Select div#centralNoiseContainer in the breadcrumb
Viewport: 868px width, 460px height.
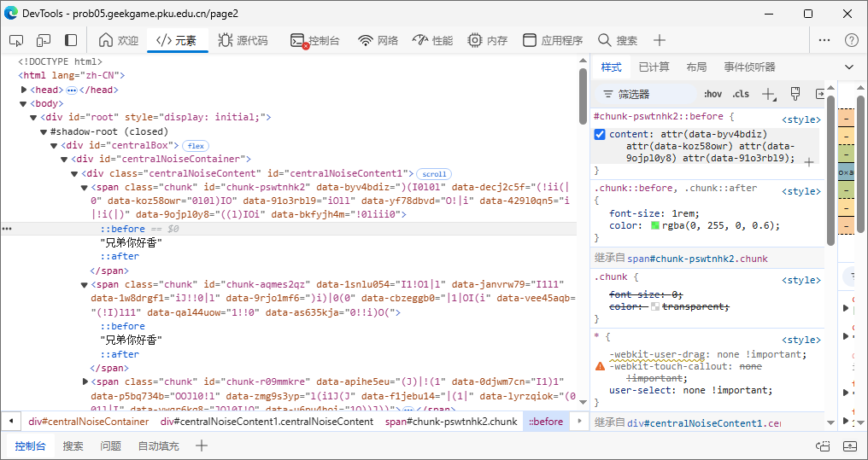point(89,422)
